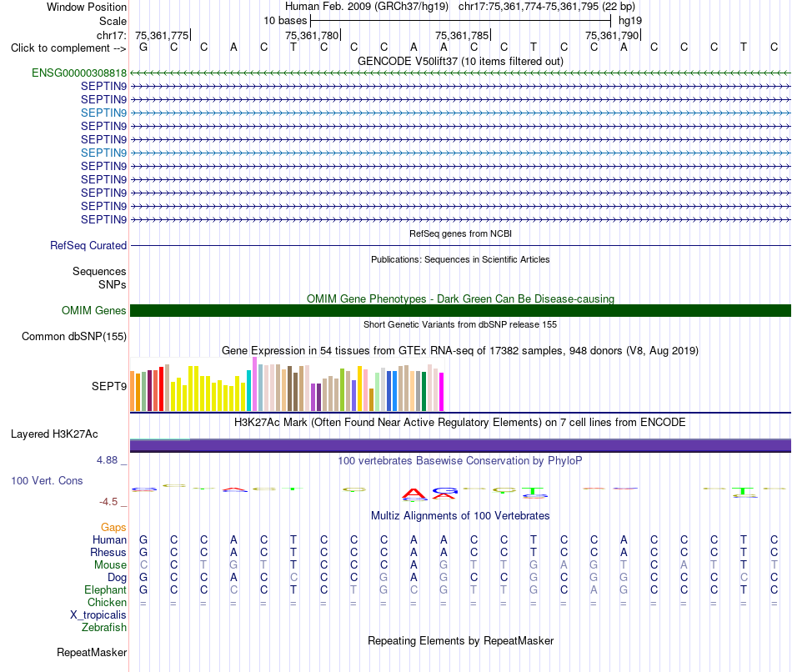
Task: Click the 'Human Feb. 2009 (GRCh37/hg19)' assembly text
Action: tap(367, 7)
